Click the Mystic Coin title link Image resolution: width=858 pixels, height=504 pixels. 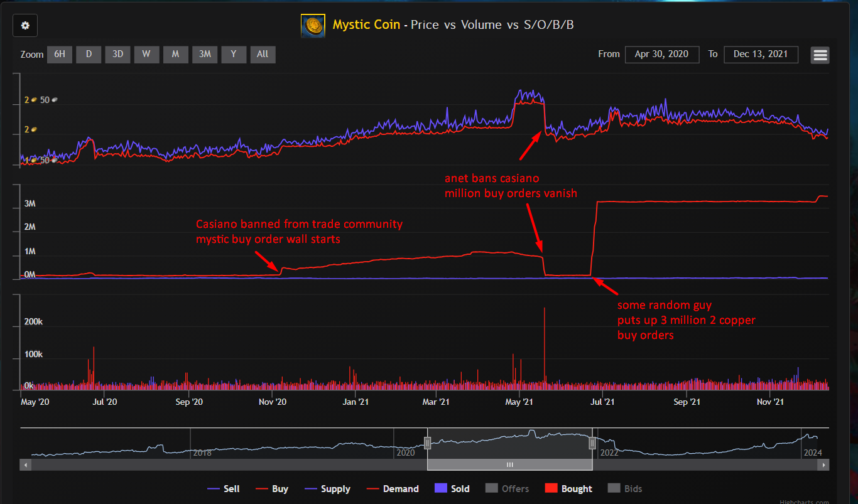[x=366, y=25]
